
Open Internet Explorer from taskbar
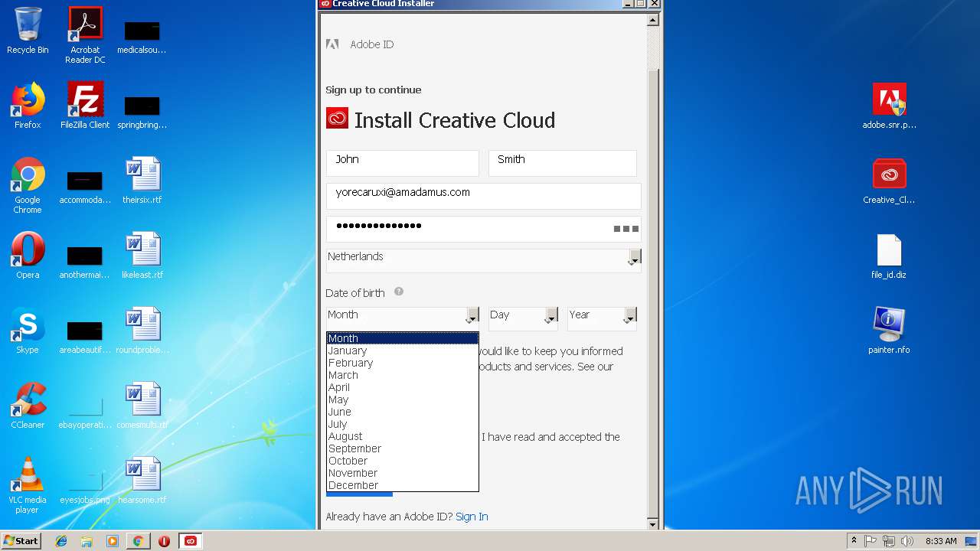[61, 541]
